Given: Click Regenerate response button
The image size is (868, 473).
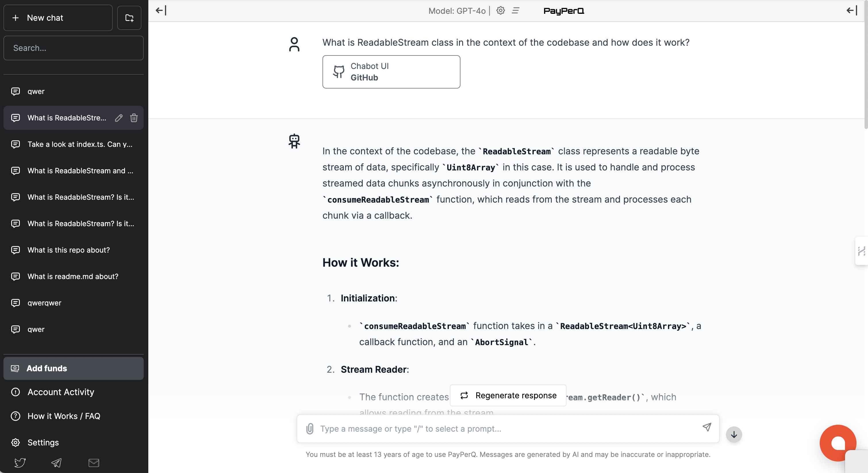Looking at the screenshot, I should [x=508, y=395].
